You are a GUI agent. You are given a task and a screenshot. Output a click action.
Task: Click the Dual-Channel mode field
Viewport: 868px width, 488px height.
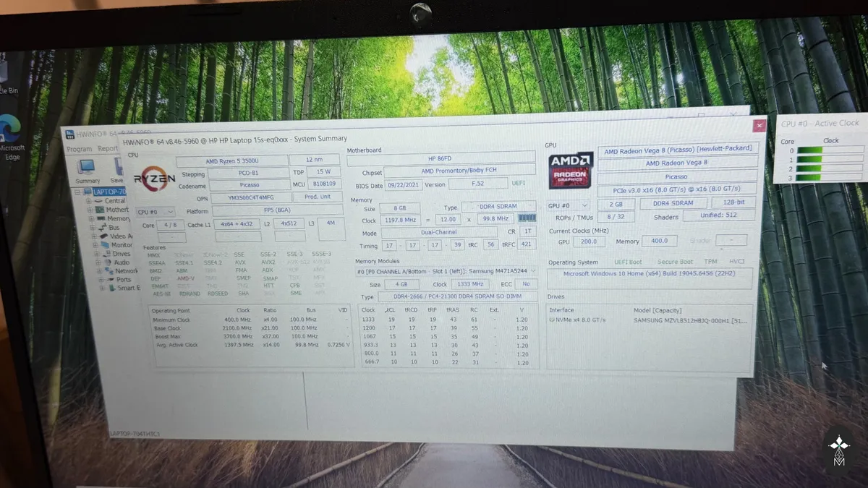click(x=439, y=233)
